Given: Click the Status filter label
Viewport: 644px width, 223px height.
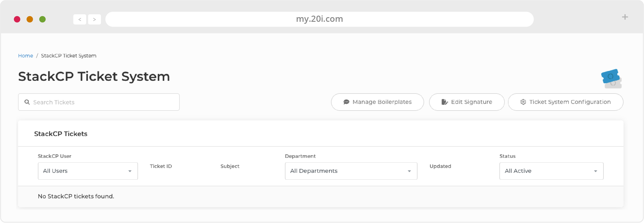Looking at the screenshot, I should tap(507, 156).
